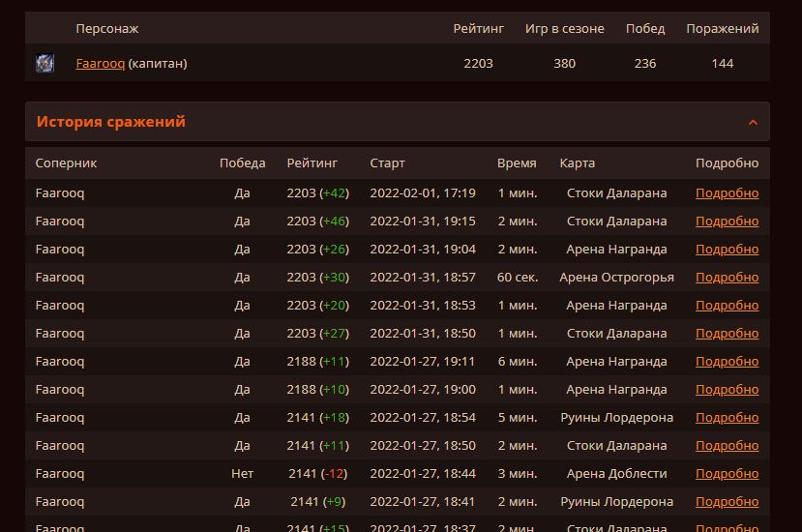This screenshot has height=532, width=802.
Task: Open Подробно for the 2022-01-27, 18:50 battle
Action: point(727,446)
